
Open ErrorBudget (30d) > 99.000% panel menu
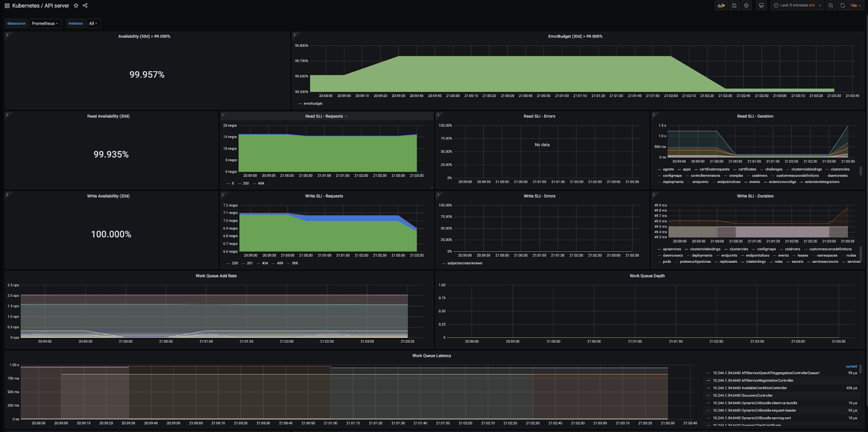[575, 36]
